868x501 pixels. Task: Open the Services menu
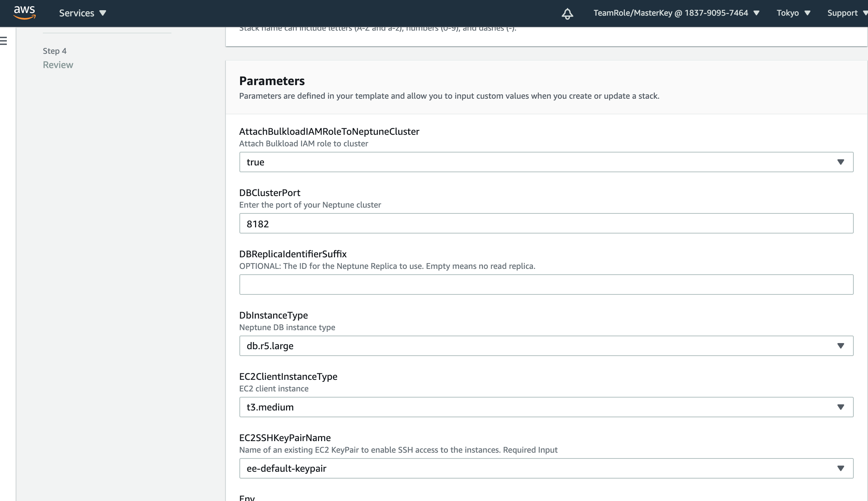click(x=77, y=13)
